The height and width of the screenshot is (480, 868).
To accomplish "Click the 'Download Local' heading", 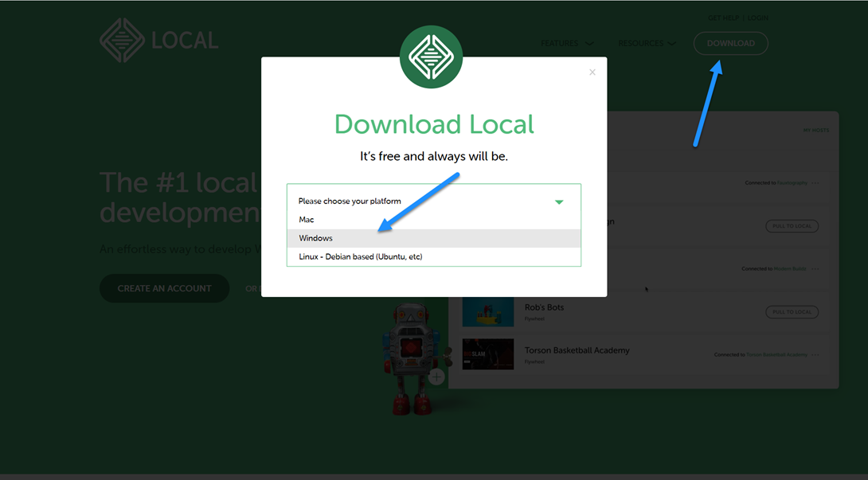I will click(434, 124).
